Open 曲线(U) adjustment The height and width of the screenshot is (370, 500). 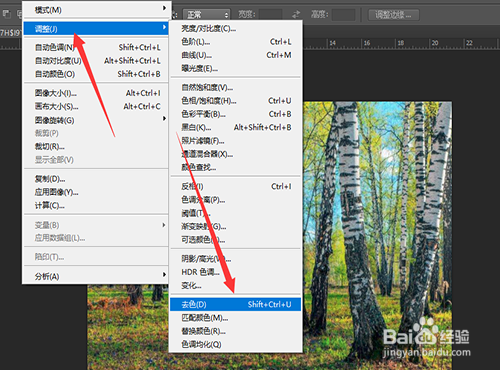(x=236, y=55)
